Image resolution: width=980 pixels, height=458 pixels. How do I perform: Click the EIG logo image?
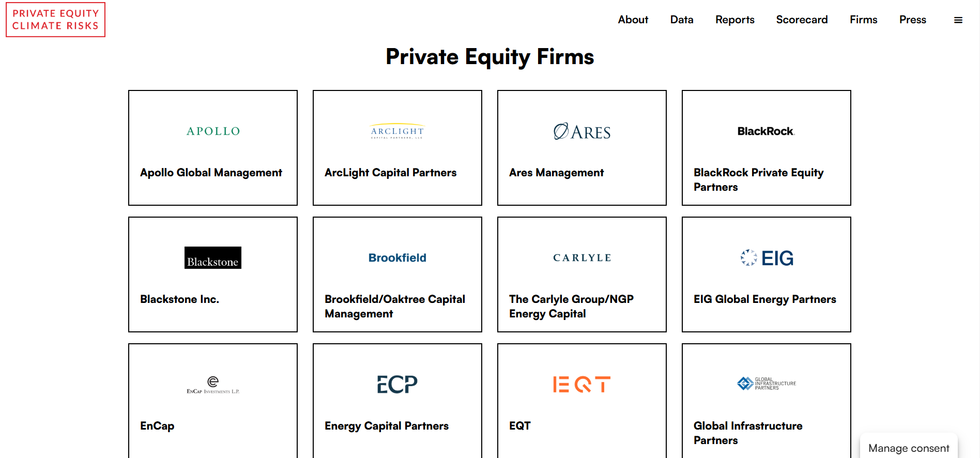click(767, 257)
